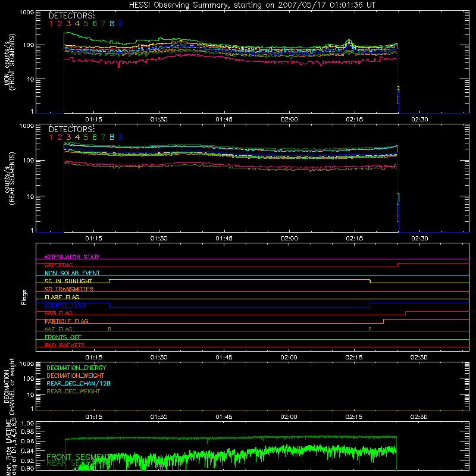The image size is (476, 476).
Task: Click the FLARE_FLAG label
Action: click(x=62, y=297)
